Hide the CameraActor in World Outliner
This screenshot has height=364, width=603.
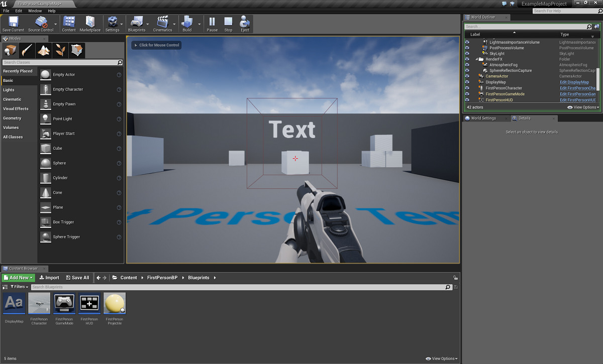pos(467,76)
